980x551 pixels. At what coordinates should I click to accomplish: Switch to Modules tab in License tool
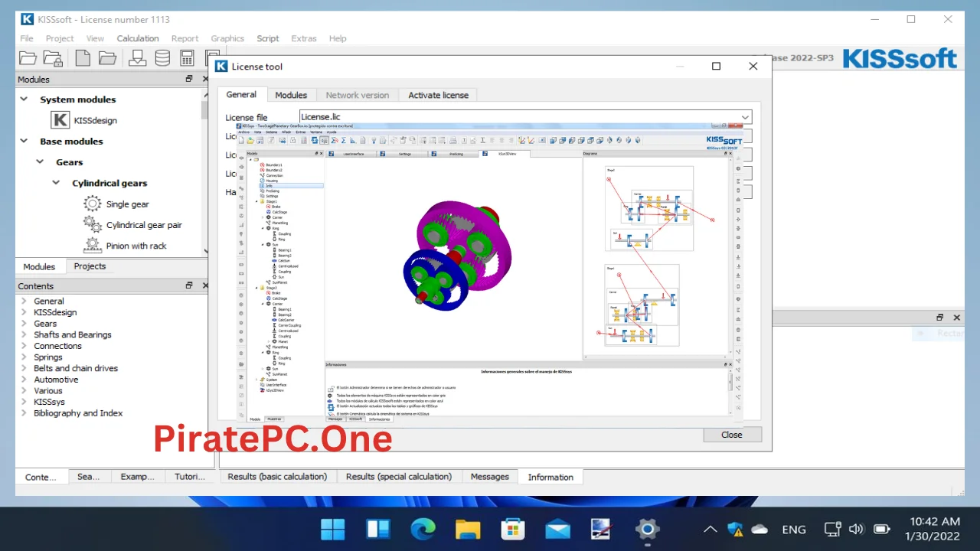click(291, 95)
